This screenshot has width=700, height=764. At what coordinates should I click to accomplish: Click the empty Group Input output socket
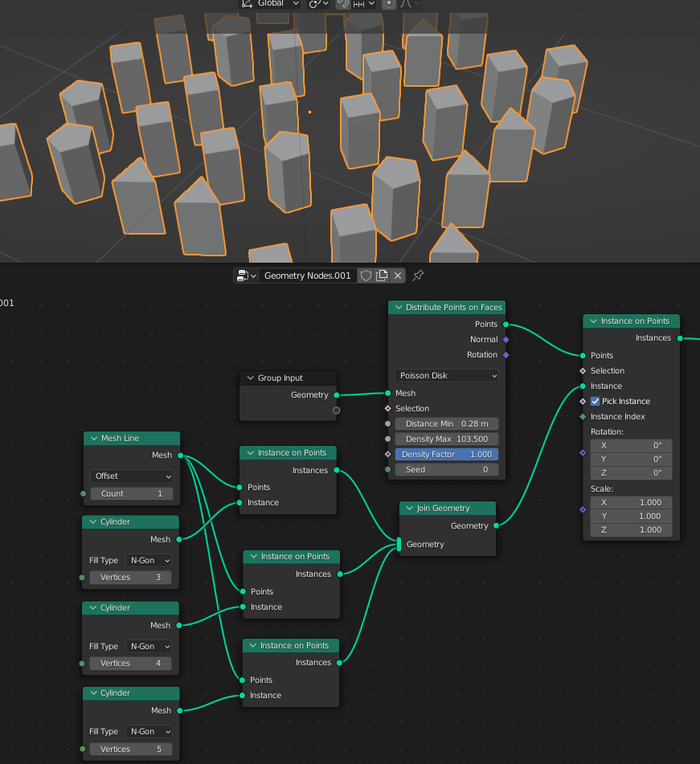pyautogui.click(x=337, y=411)
